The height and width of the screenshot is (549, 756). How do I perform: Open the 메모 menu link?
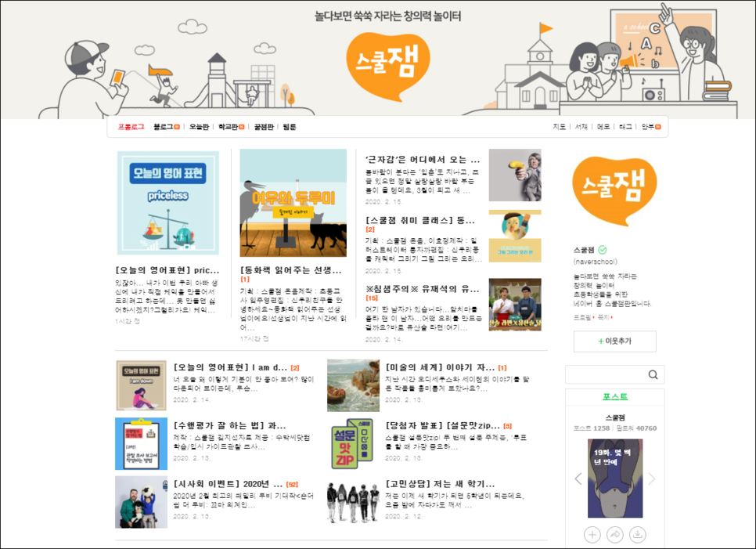coord(603,127)
